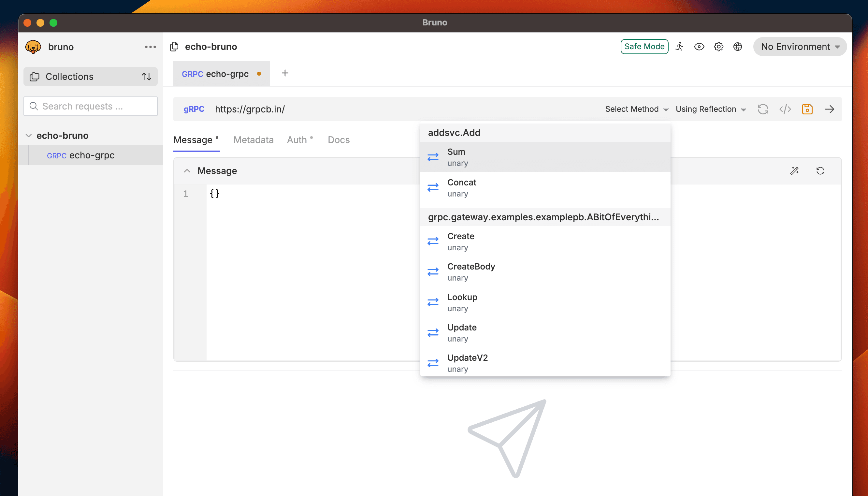
Task: Click the addsvc.Add service header
Action: 545,133
